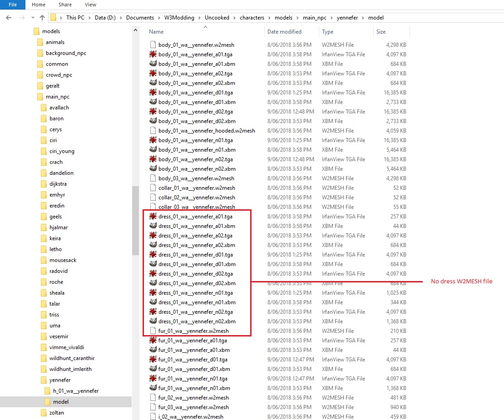Switch to the Home ribbon tab
Screen dimensions: 504x420
tap(39, 5)
